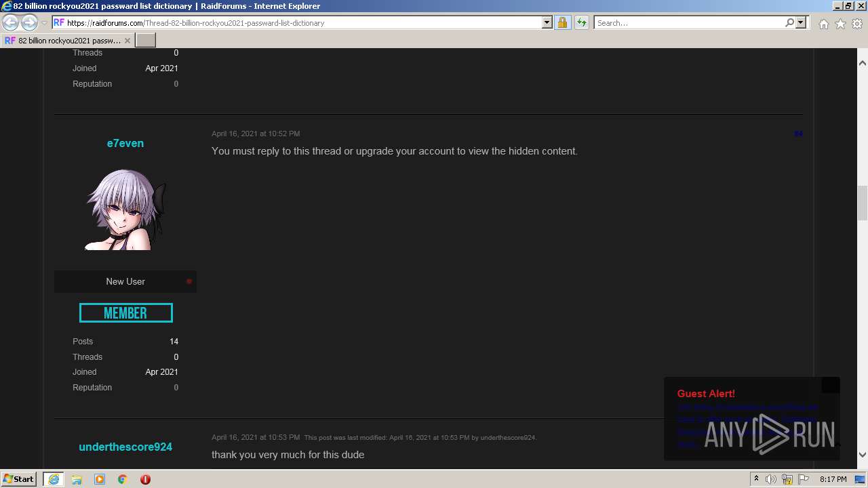This screenshot has height=488, width=868.
Task: Click the 8:17 PM clock
Action: 833,479
